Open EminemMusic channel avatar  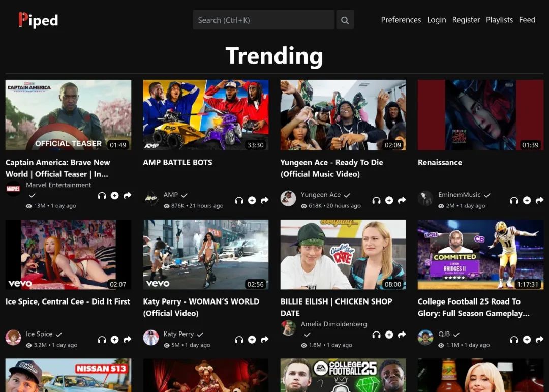[425, 198]
